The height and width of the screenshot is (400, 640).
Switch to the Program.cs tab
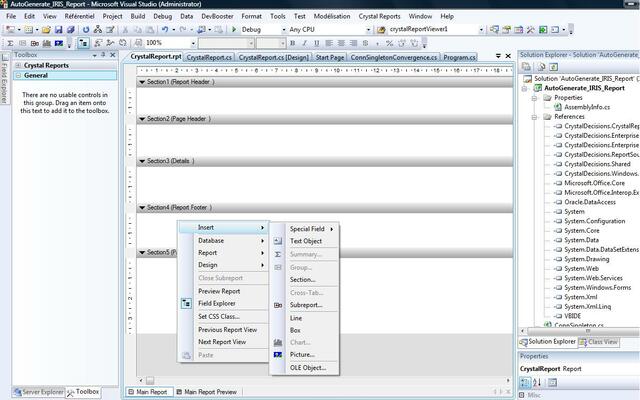[x=459, y=58]
